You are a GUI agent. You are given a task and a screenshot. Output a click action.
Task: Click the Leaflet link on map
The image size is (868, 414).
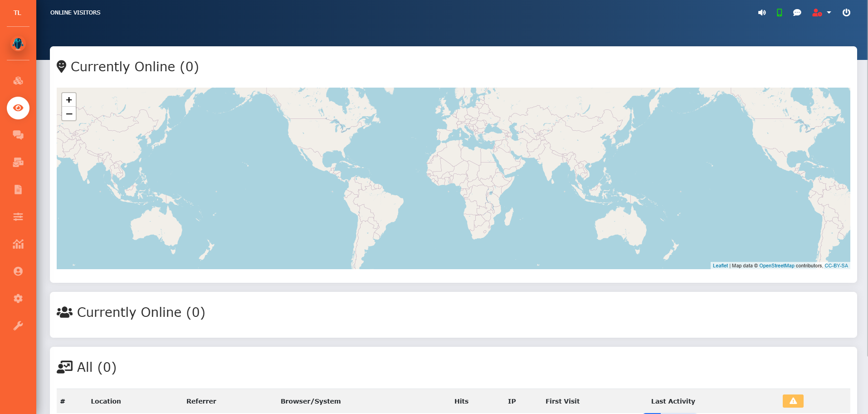point(720,266)
